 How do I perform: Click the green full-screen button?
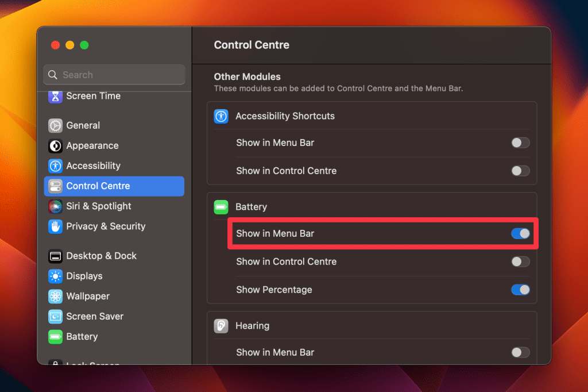click(x=84, y=45)
